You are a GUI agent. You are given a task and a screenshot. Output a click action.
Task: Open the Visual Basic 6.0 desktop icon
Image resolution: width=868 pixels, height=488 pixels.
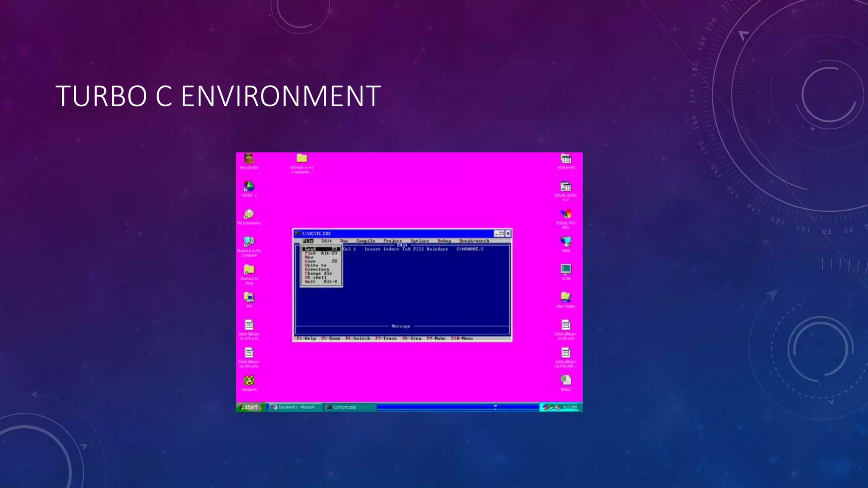tap(566, 187)
